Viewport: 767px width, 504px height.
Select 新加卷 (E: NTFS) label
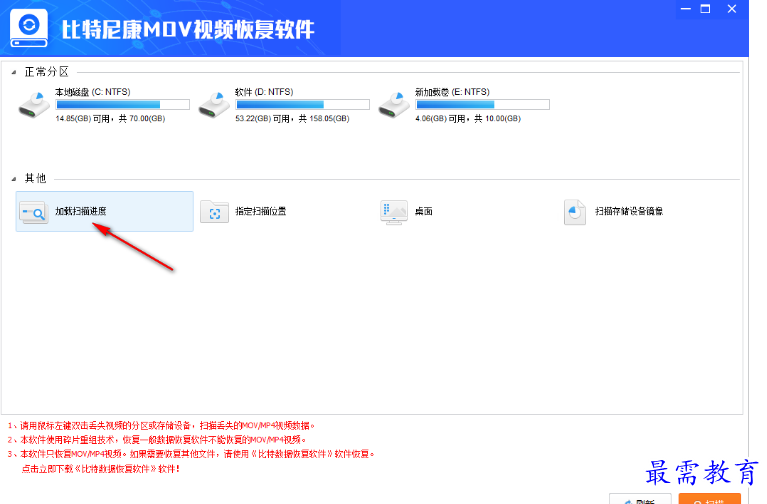click(x=452, y=92)
